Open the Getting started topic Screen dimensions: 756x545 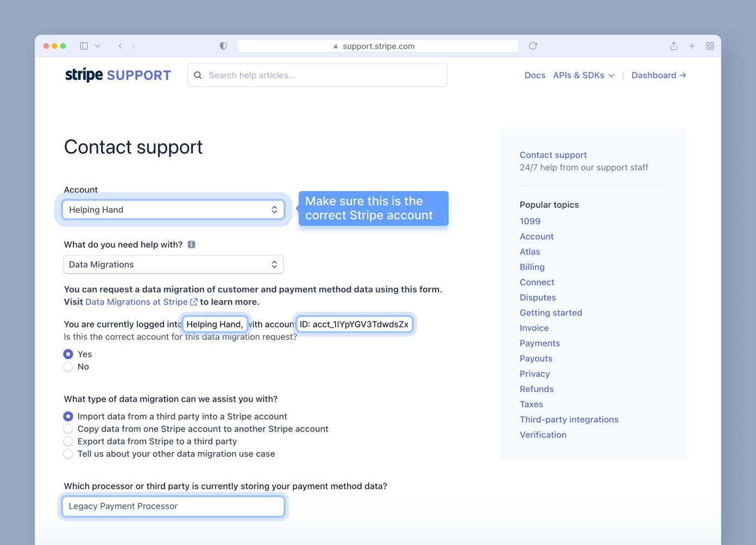click(x=551, y=313)
